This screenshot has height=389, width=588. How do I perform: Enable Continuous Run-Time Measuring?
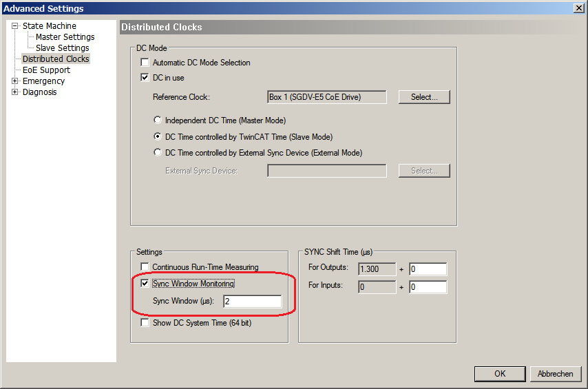coord(145,267)
